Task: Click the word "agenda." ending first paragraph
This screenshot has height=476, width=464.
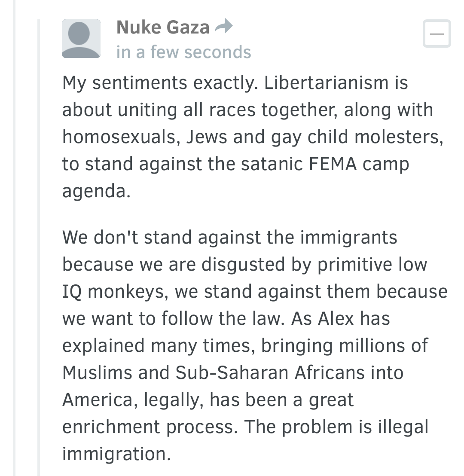Action: [96, 192]
